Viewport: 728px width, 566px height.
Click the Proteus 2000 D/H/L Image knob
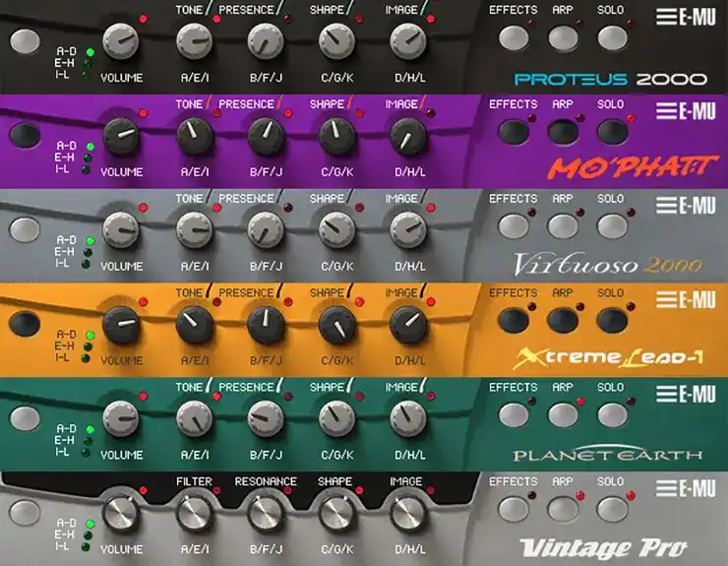pyautogui.click(x=408, y=41)
